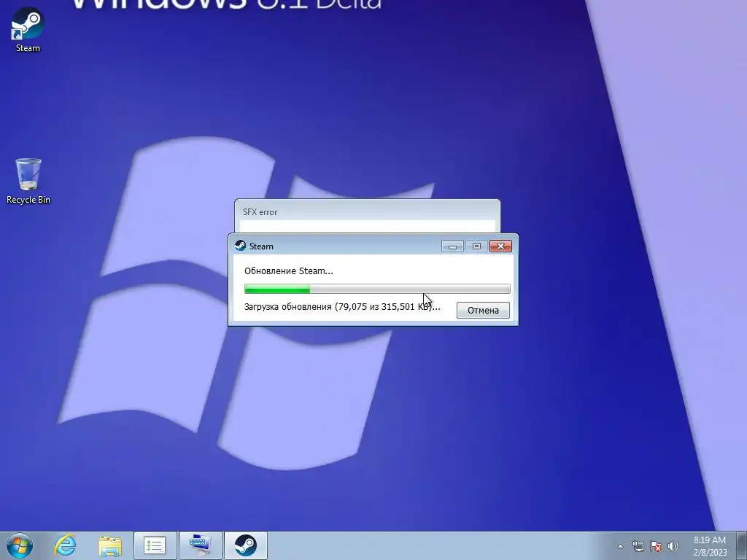Click the Steam logo in updater title bar
This screenshot has height=560, width=747.
[240, 246]
